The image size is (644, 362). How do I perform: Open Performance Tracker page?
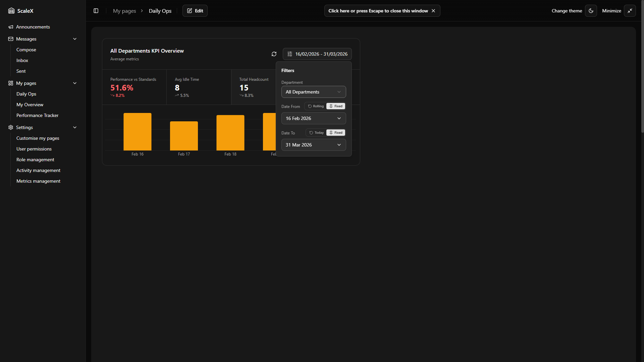[x=37, y=115]
